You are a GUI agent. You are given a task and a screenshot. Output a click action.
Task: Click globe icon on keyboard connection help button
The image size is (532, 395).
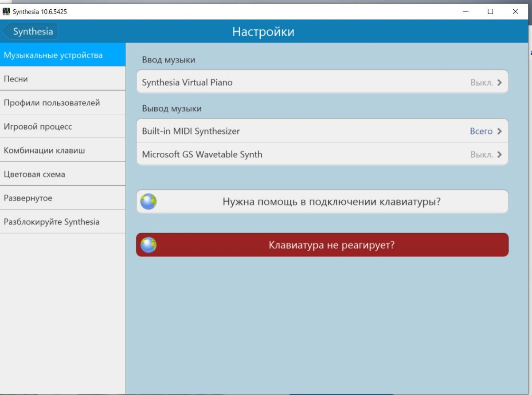(149, 202)
